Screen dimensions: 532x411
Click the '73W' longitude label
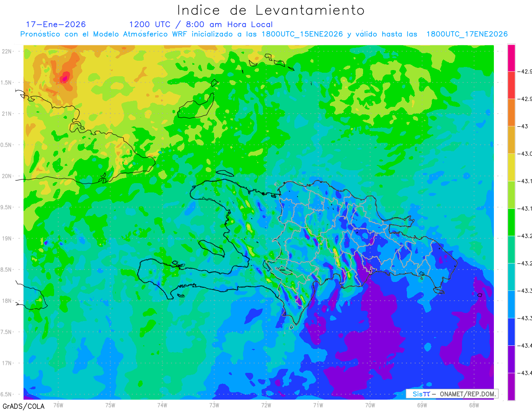[x=214, y=404]
